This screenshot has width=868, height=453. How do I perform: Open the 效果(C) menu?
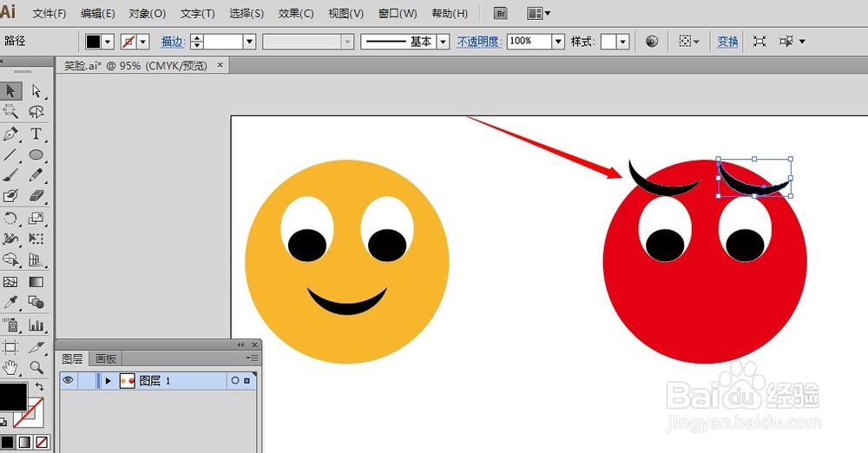point(296,13)
